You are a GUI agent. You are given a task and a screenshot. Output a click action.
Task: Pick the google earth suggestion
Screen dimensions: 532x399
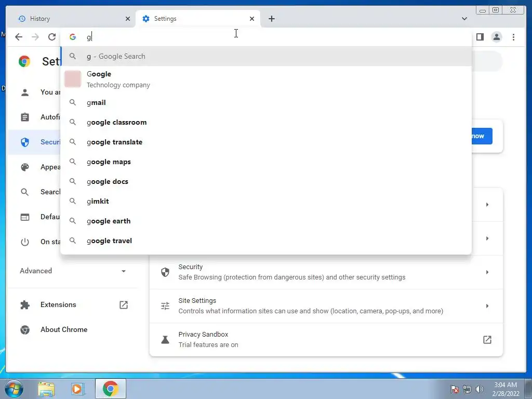(266, 221)
